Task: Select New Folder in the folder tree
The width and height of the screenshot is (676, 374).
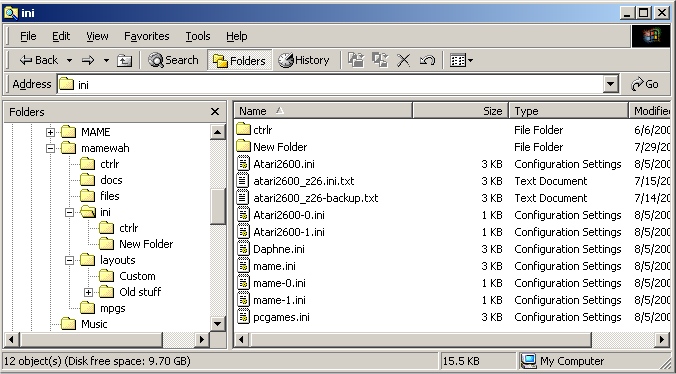Action: coord(136,244)
